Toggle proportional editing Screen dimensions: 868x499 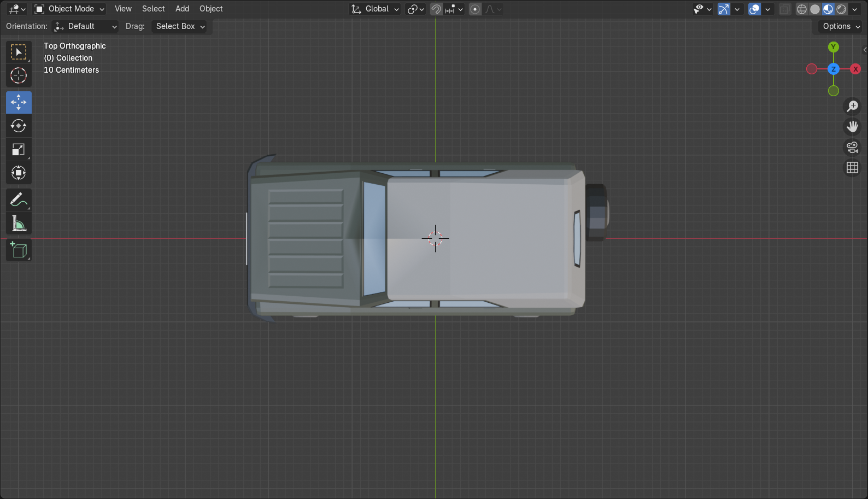pyautogui.click(x=475, y=9)
